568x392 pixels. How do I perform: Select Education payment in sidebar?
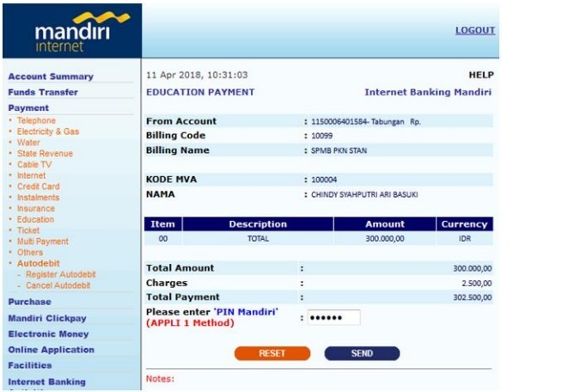coord(35,219)
